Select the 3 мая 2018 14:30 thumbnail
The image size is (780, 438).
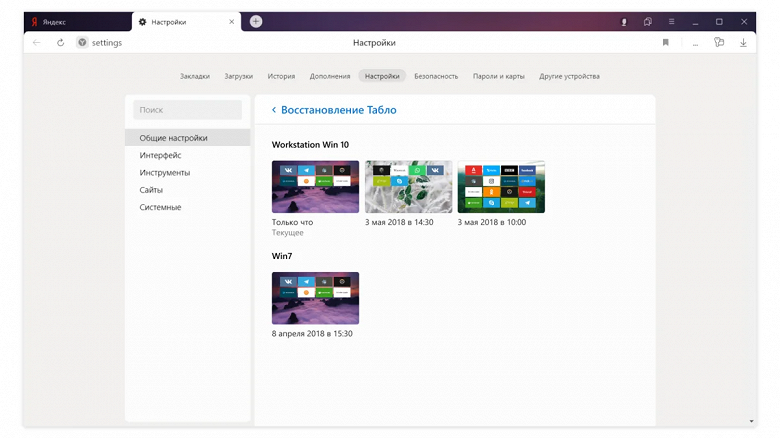click(408, 187)
